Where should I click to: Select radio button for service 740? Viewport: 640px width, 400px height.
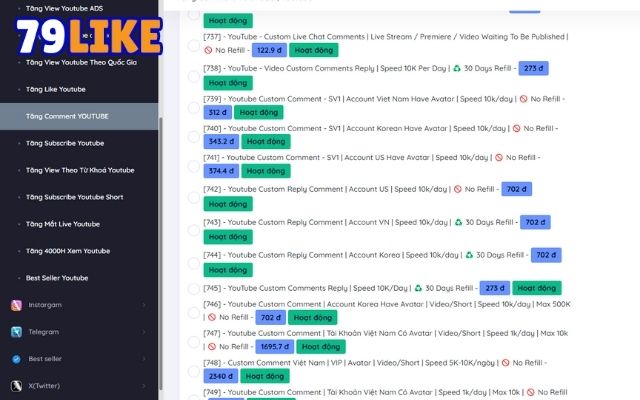(x=193, y=137)
